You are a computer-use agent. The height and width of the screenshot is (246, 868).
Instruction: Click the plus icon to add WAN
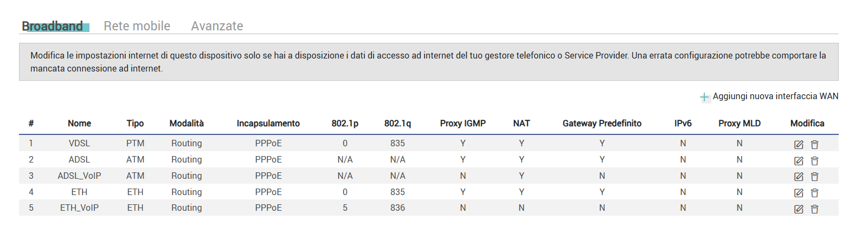tap(704, 97)
